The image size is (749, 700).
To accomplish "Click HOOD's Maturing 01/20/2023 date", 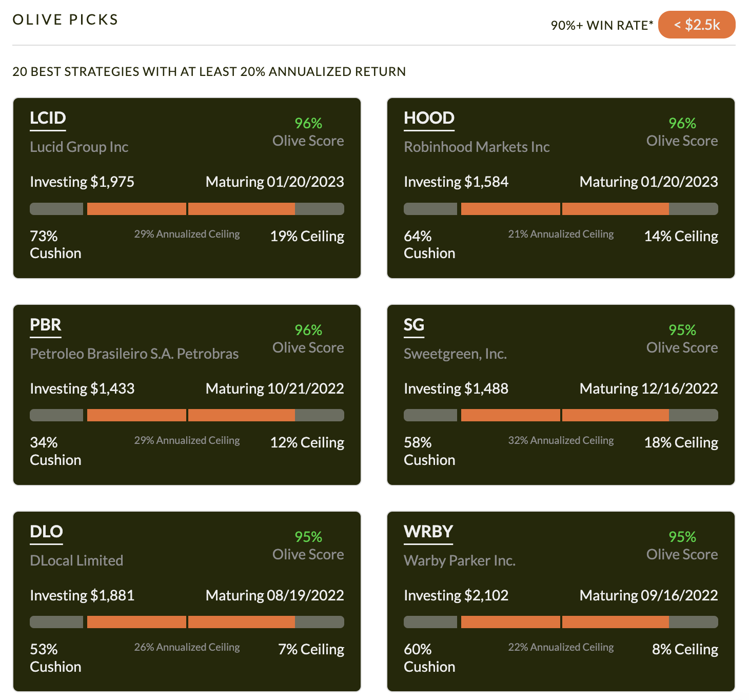I will click(x=649, y=182).
